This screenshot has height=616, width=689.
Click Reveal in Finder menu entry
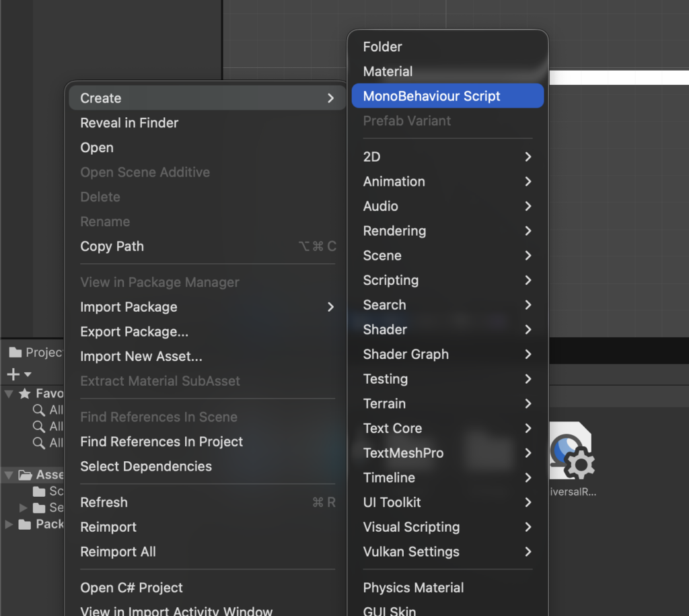point(129,123)
